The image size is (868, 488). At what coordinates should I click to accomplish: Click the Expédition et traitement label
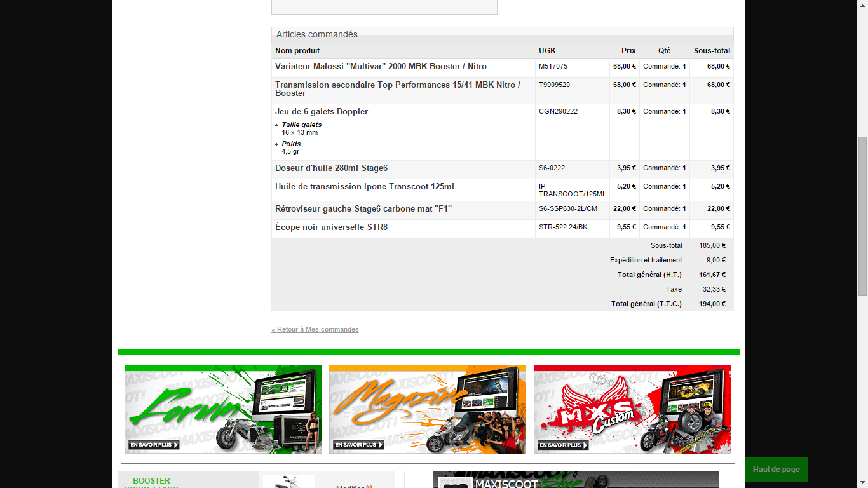[x=646, y=260]
